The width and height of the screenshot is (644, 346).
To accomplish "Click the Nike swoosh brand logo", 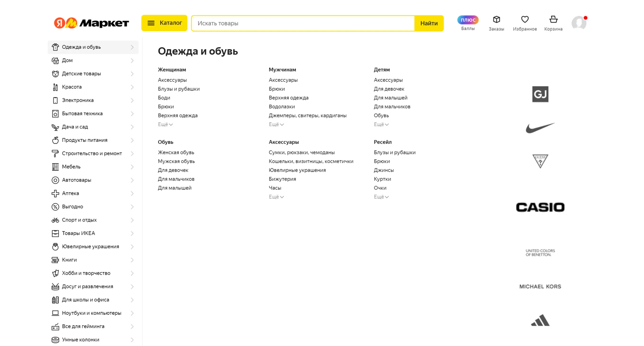I will 540,128.
